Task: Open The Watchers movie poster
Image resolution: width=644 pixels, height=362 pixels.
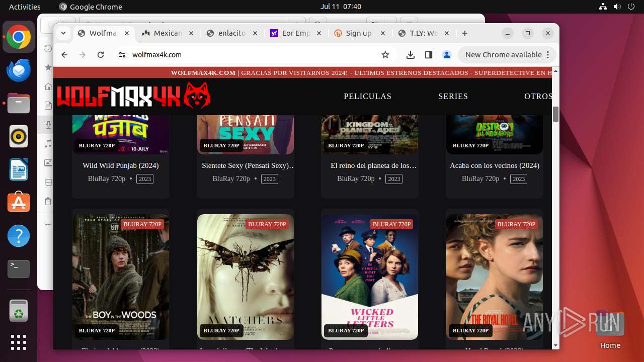Action: (246, 277)
